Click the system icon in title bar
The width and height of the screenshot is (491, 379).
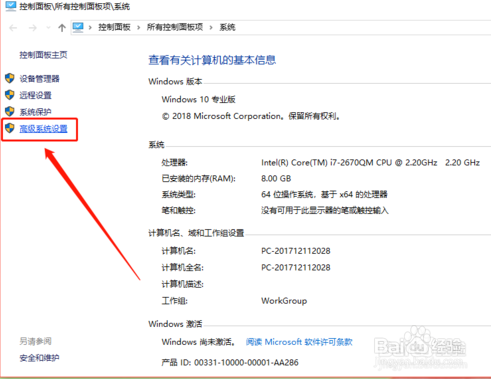[11, 6]
